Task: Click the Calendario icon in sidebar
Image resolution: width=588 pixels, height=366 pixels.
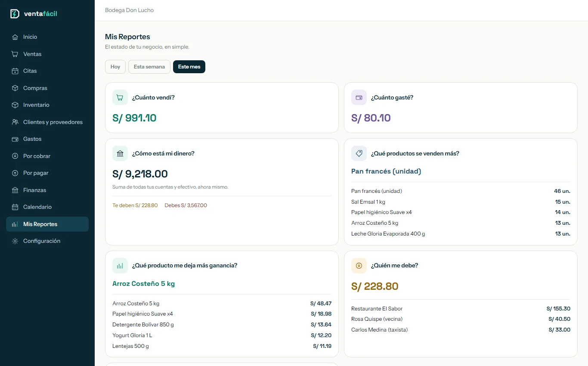Action: click(x=15, y=207)
